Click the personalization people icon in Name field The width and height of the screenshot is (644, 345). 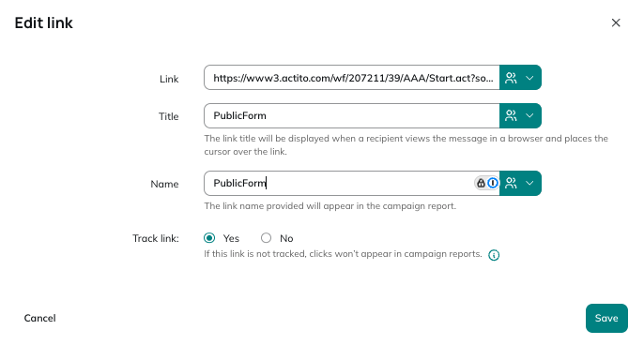(x=511, y=183)
